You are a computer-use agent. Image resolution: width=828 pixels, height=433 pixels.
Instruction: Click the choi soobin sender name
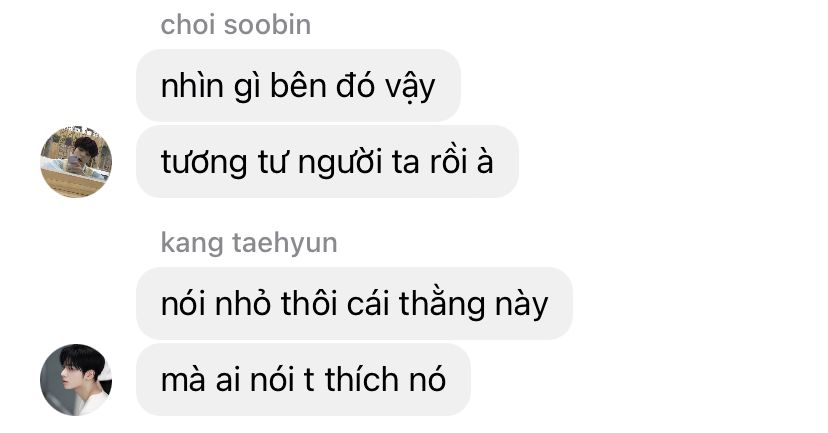[236, 25]
